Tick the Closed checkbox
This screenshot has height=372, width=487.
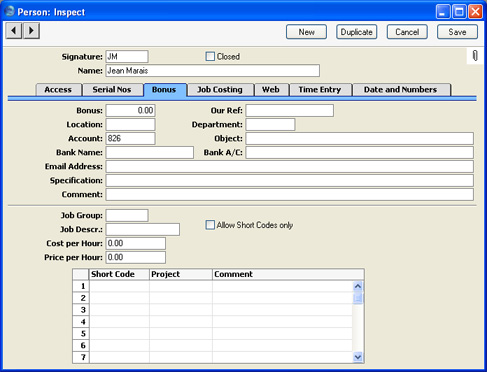pyautogui.click(x=210, y=56)
